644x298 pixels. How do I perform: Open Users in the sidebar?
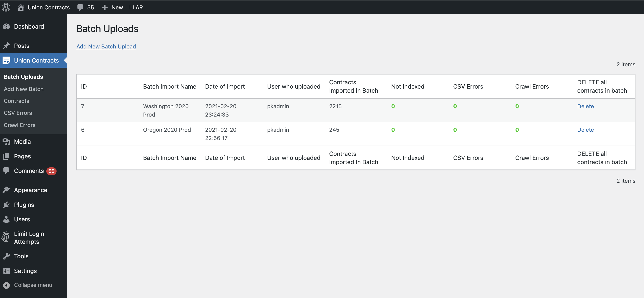click(22, 219)
